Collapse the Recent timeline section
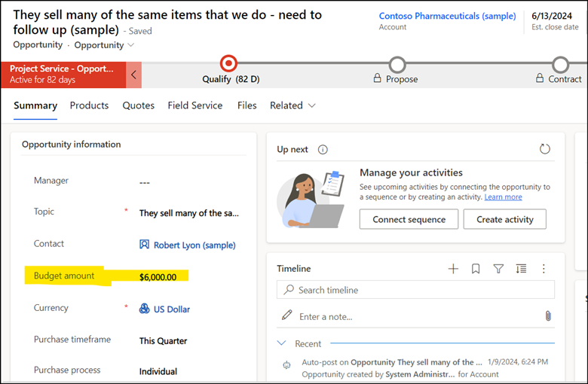The width and height of the screenshot is (588, 384). [x=282, y=343]
